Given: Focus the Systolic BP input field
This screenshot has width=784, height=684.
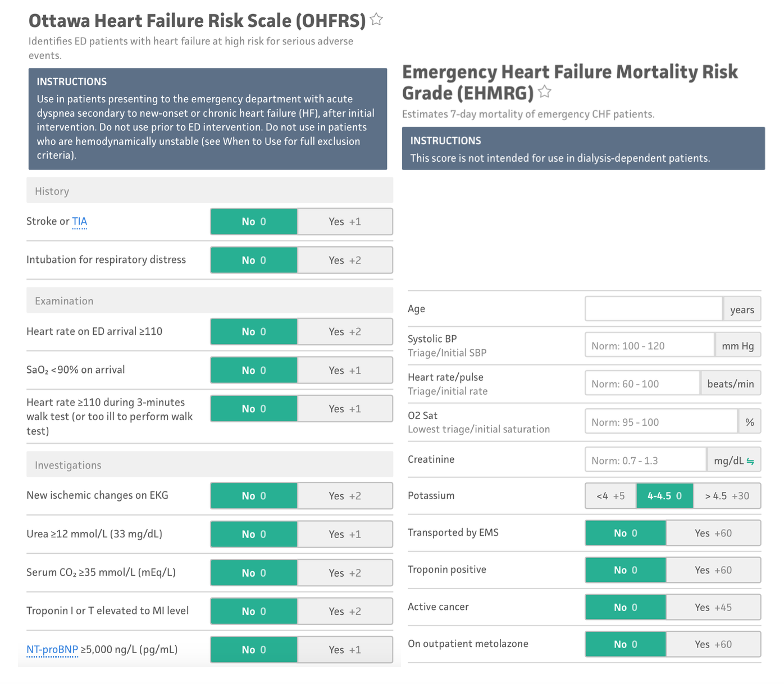Looking at the screenshot, I should pyautogui.click(x=650, y=345).
